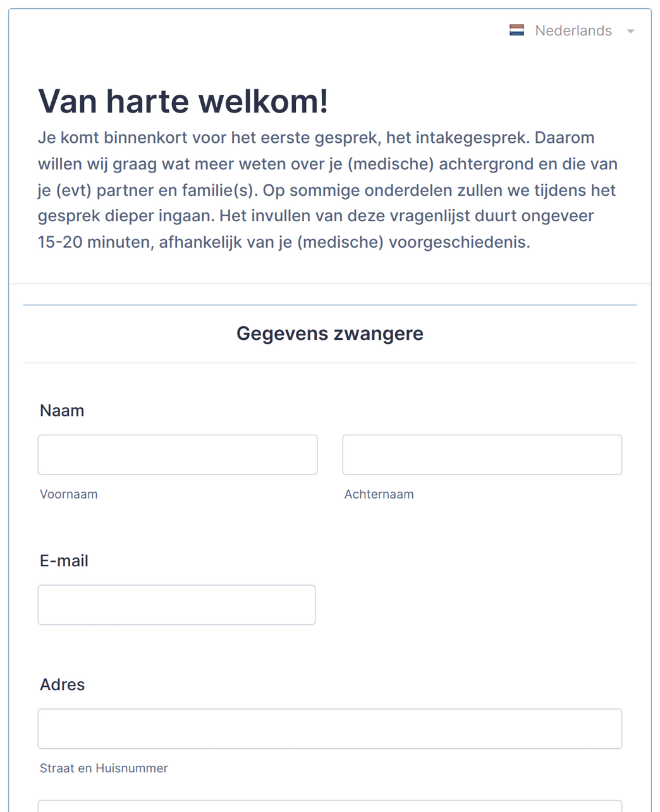The width and height of the screenshot is (660, 812).
Task: Select the E-mail input box
Action: coord(176,605)
